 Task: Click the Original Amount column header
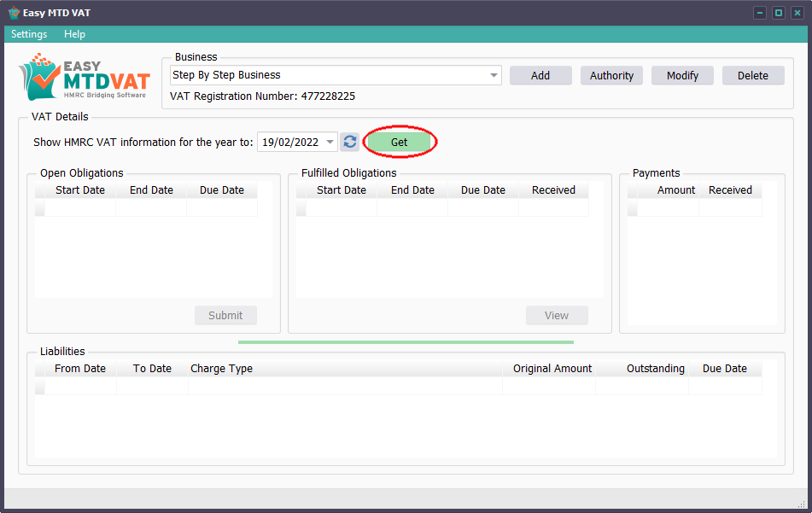[549, 369]
